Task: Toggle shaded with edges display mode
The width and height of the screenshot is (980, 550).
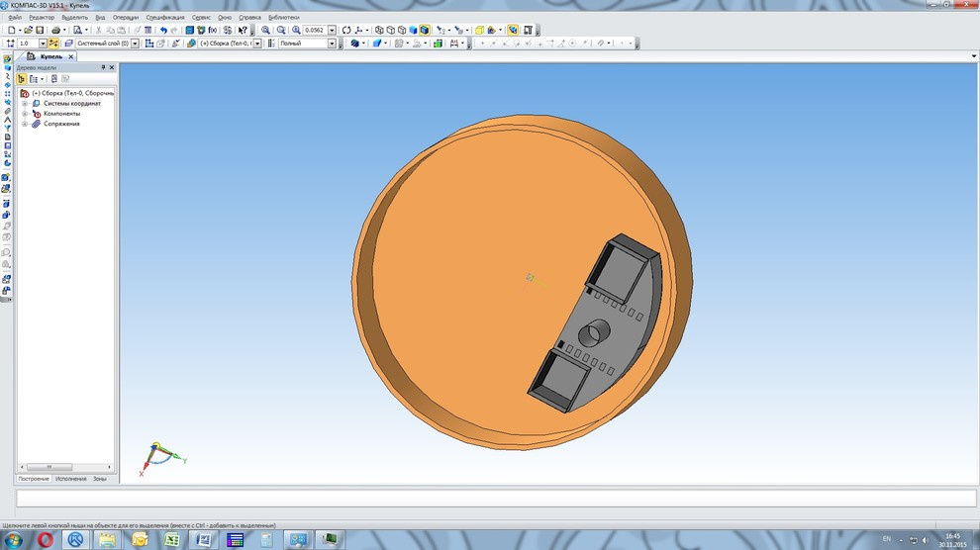Action: point(425,31)
